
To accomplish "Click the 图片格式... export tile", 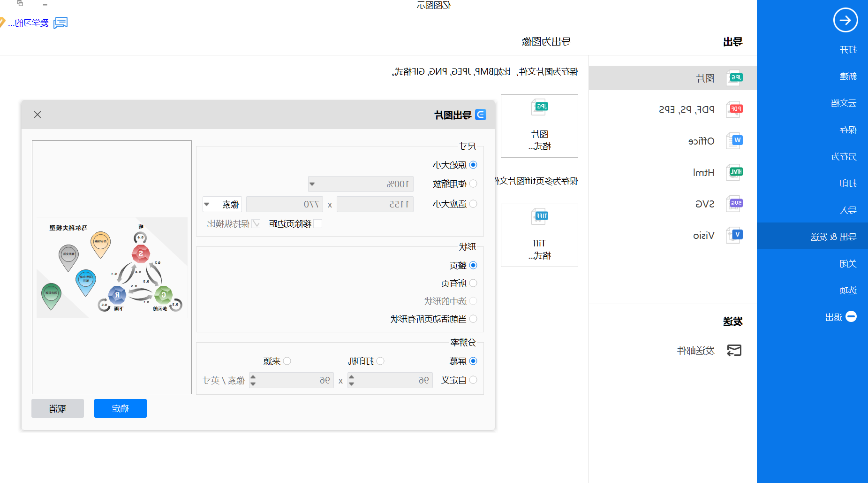I will pos(539,126).
